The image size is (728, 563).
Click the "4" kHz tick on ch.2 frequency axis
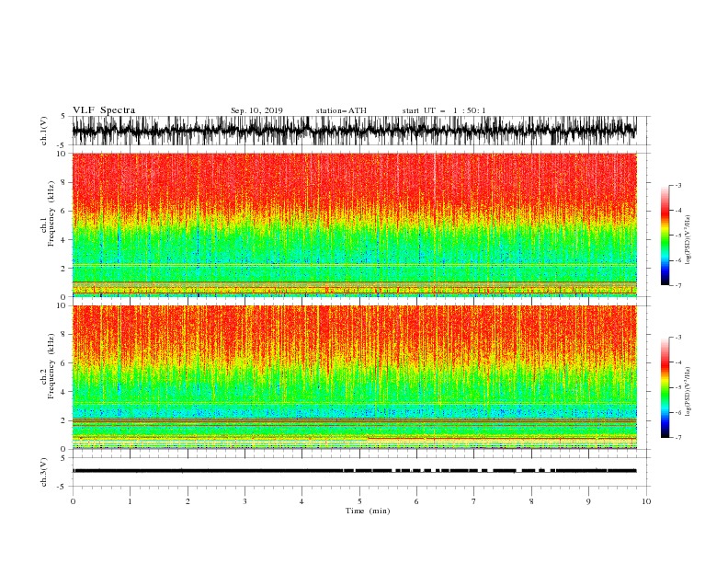[64, 392]
